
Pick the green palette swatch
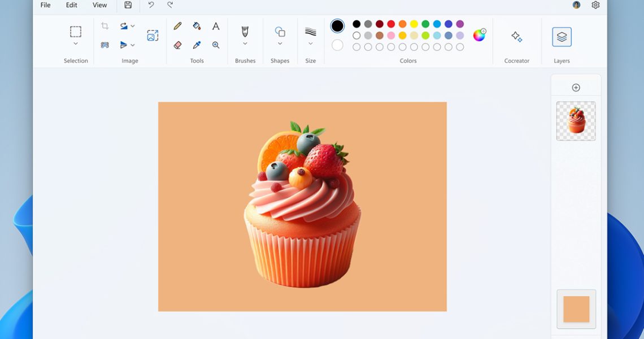pyautogui.click(x=425, y=24)
